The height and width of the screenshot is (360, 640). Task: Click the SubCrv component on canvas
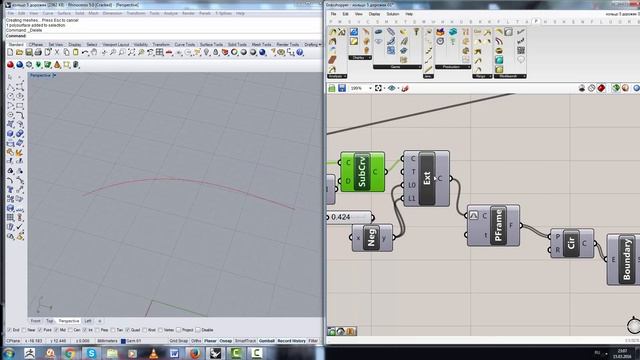pos(362,172)
